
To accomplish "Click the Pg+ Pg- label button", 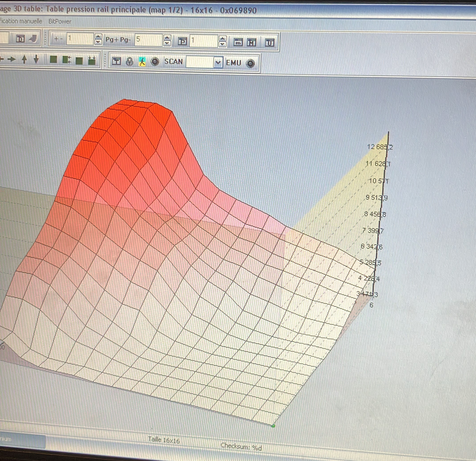I will [118, 39].
